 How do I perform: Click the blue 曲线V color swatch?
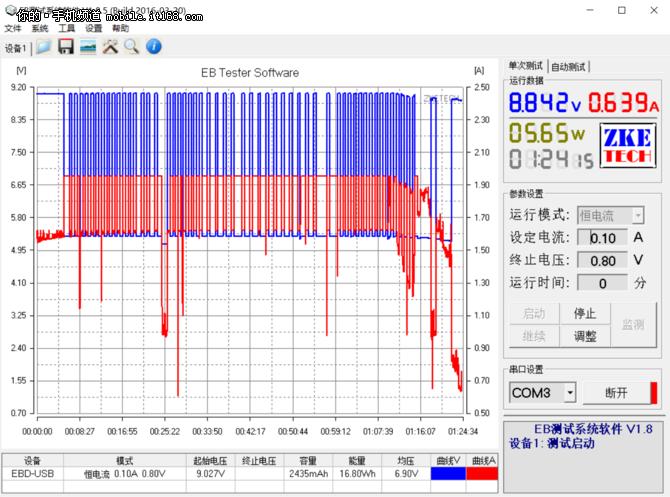[448, 473]
